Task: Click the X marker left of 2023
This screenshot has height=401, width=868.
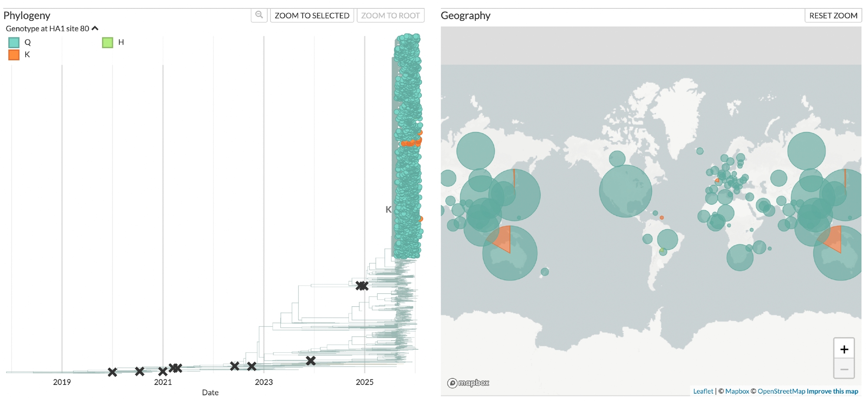Action: 251,366
